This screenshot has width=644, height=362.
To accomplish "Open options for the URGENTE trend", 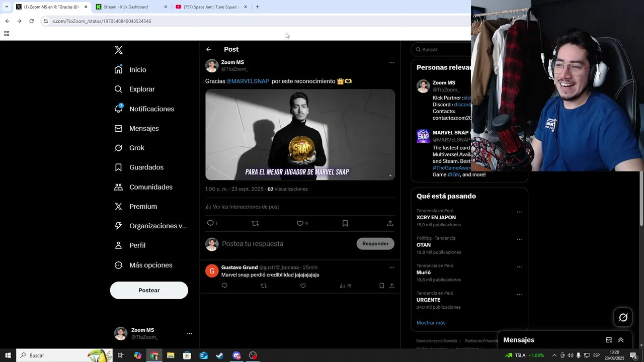I will tap(519, 294).
